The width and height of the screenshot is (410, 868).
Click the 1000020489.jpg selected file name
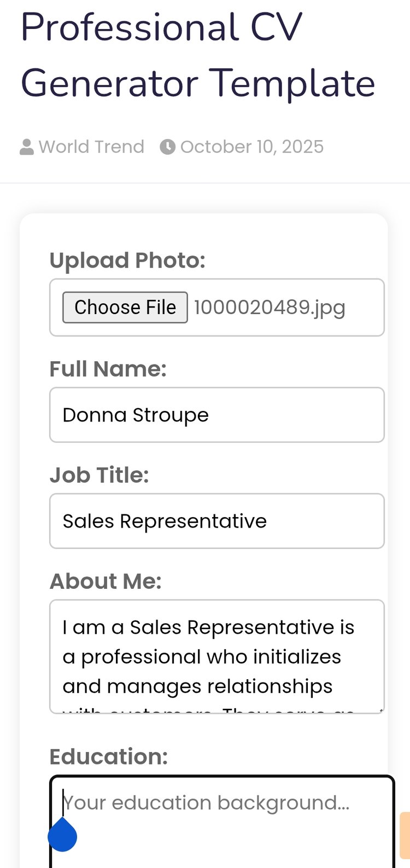point(270,308)
